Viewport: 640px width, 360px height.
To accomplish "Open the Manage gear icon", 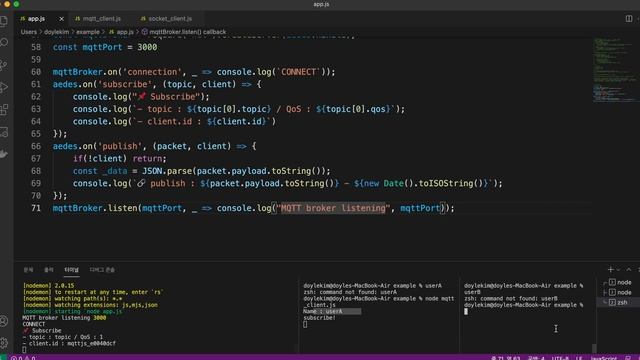I will click(4, 343).
